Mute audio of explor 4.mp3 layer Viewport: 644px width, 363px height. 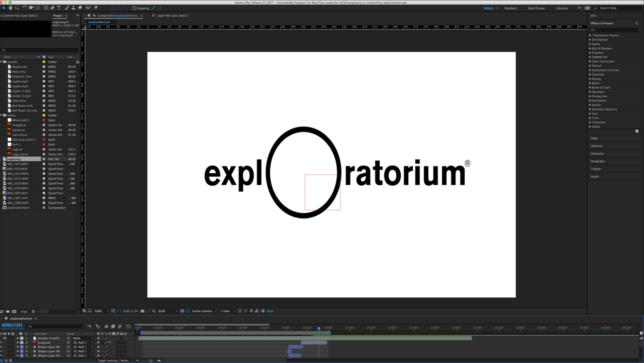tap(5, 338)
